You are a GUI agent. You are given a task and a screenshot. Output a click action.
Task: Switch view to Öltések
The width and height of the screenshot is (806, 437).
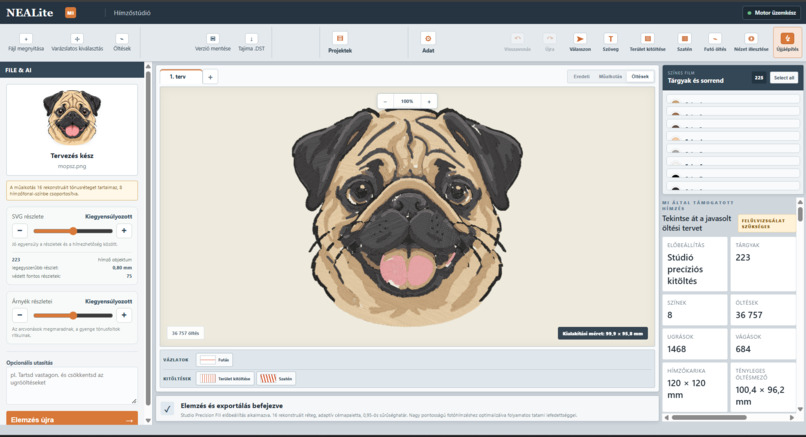pyautogui.click(x=640, y=77)
